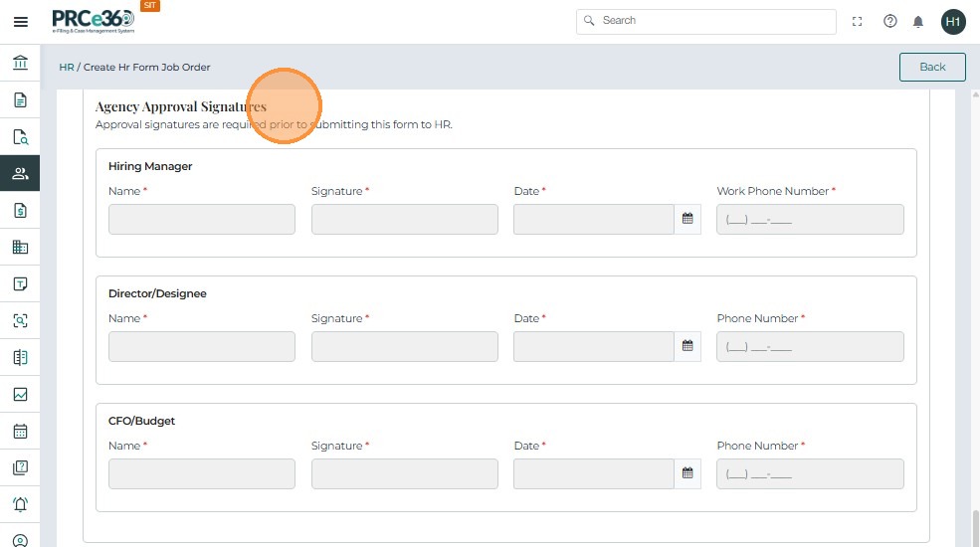980x547 pixels.
Task: Click the HR breadcrumb link
Action: [67, 68]
